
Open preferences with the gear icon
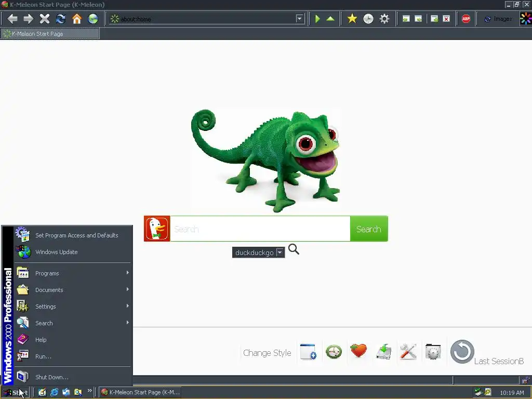tap(384, 19)
